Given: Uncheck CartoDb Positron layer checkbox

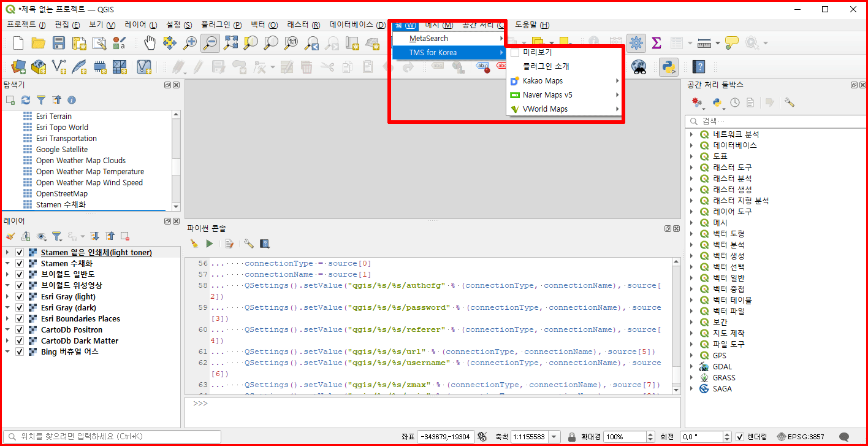Looking at the screenshot, I should click(20, 330).
